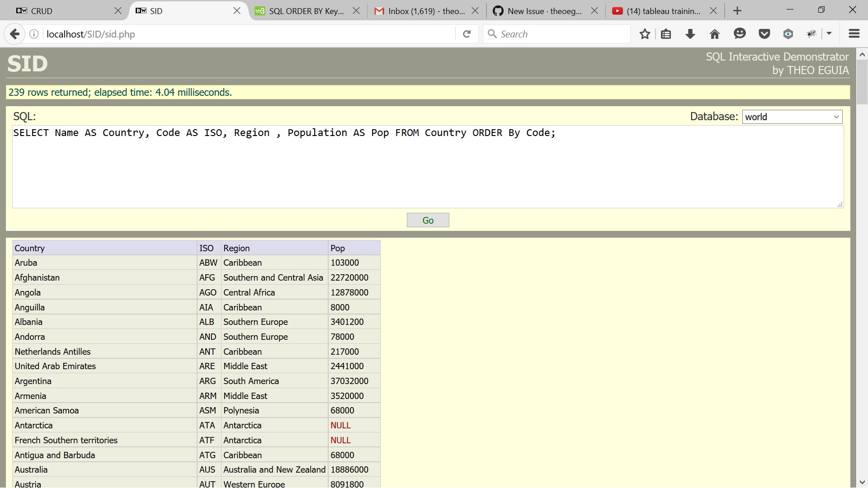Screen dimensions: 868x488
Task: Click inside the SQL query text area
Action: click(x=425, y=167)
